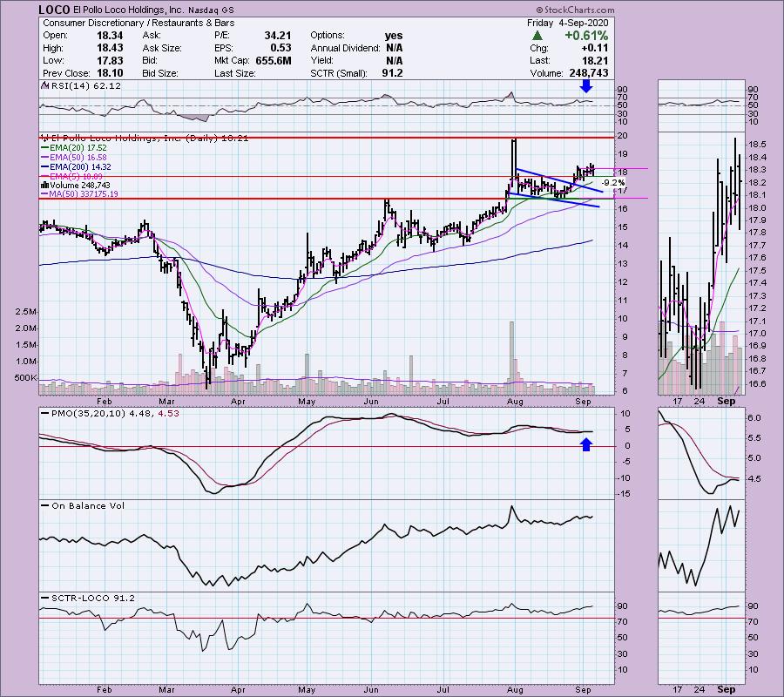Image resolution: width=784 pixels, height=697 pixels.
Task: Click the Mkt Cap value 655.6M
Action: pyautogui.click(x=273, y=60)
